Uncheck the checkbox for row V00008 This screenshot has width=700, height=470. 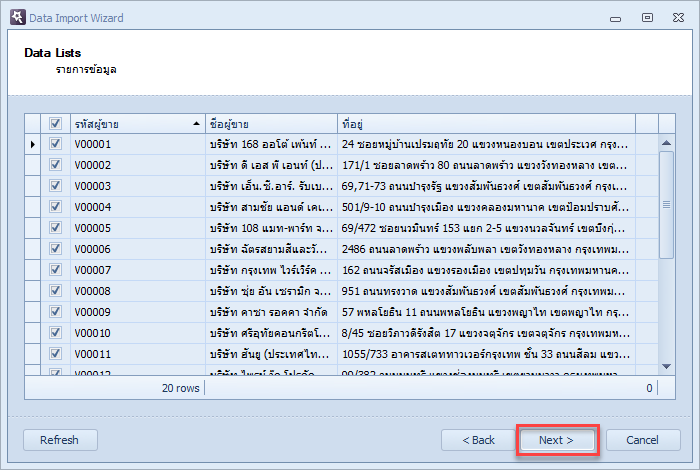coord(55,291)
